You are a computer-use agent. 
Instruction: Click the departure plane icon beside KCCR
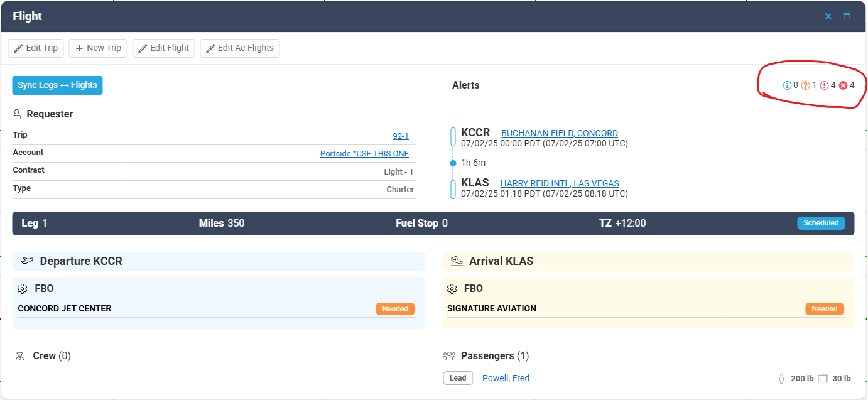click(26, 261)
